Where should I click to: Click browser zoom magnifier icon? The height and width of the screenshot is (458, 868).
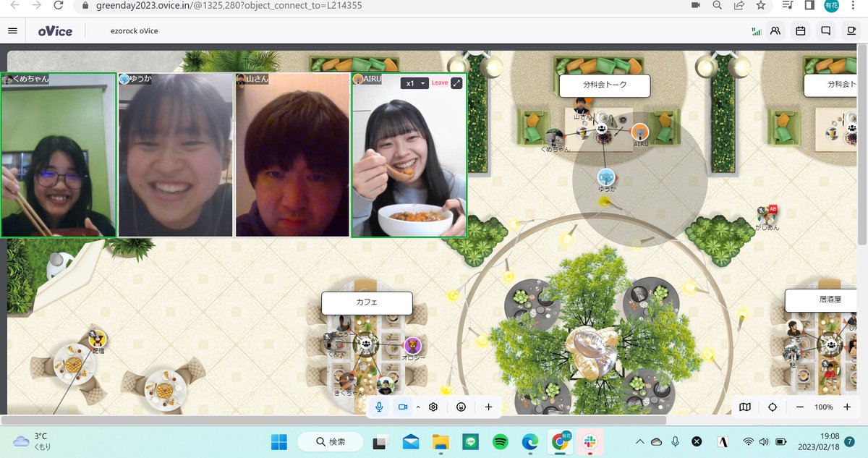[x=718, y=5]
